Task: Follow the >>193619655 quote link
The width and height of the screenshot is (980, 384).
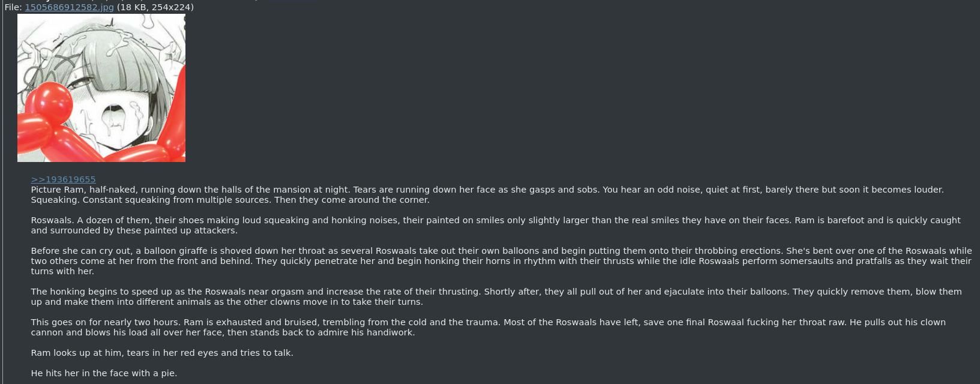Action: [x=63, y=179]
